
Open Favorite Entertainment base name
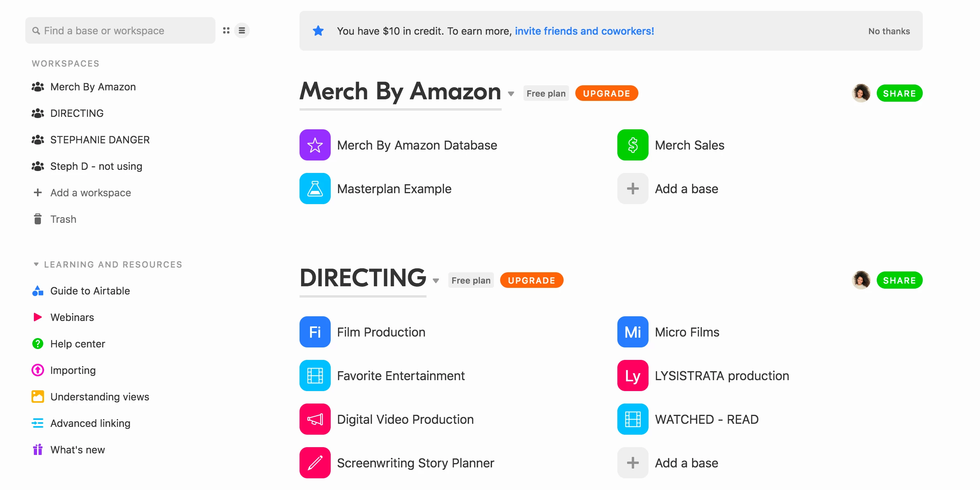(x=401, y=375)
